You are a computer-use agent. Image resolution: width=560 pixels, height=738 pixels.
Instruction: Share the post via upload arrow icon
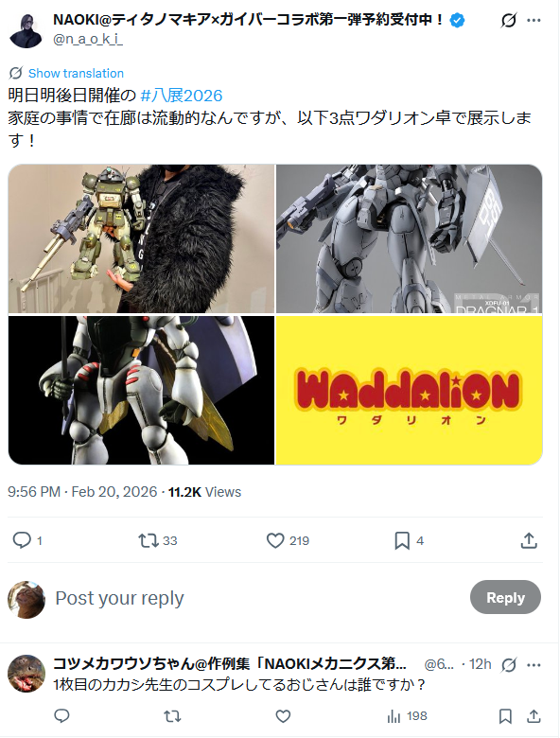[529, 540]
